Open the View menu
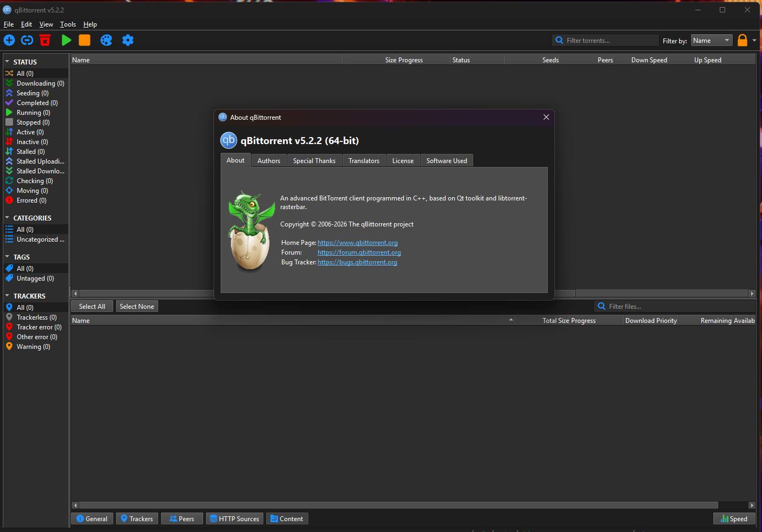The image size is (762, 532). tap(46, 24)
